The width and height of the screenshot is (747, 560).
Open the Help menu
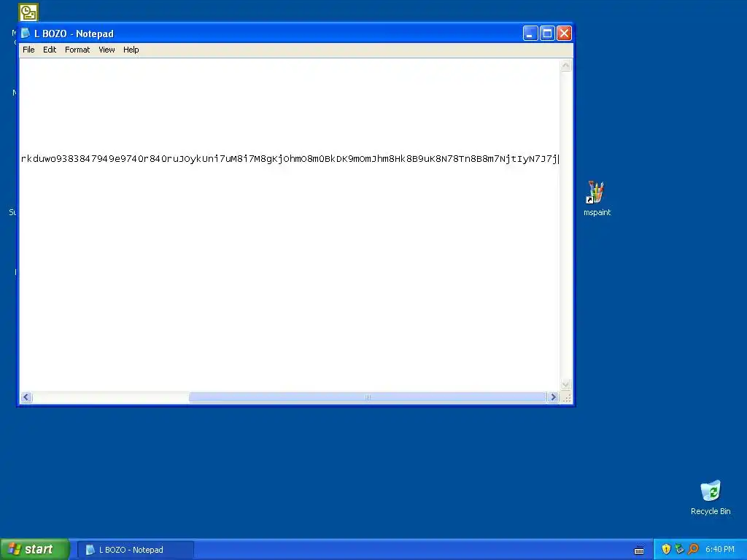point(131,50)
